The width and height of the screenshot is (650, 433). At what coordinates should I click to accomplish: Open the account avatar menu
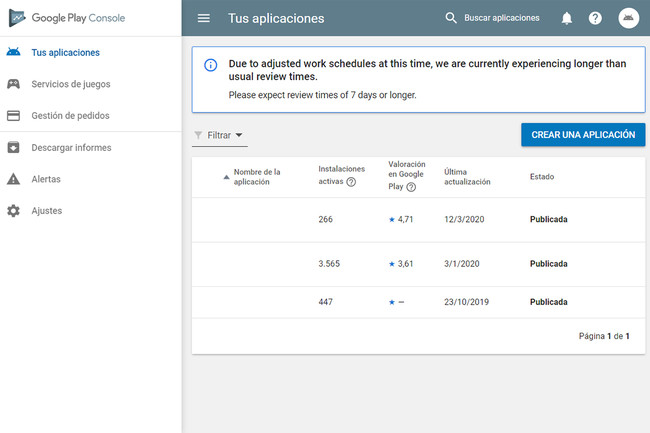pyautogui.click(x=628, y=18)
